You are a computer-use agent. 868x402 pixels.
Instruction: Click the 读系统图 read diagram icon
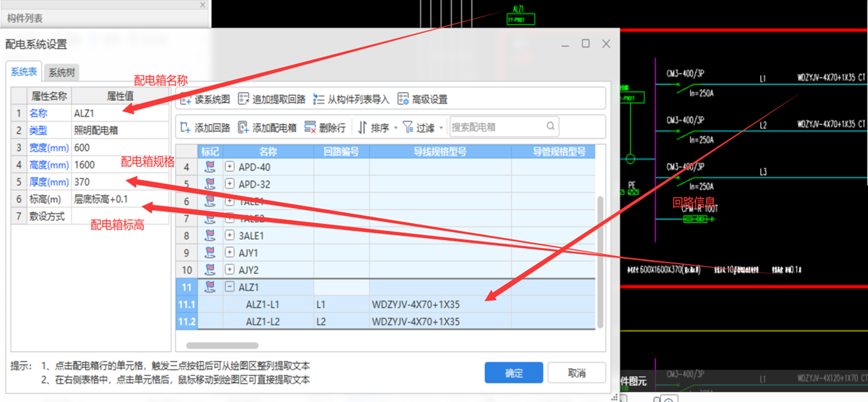pos(186,99)
